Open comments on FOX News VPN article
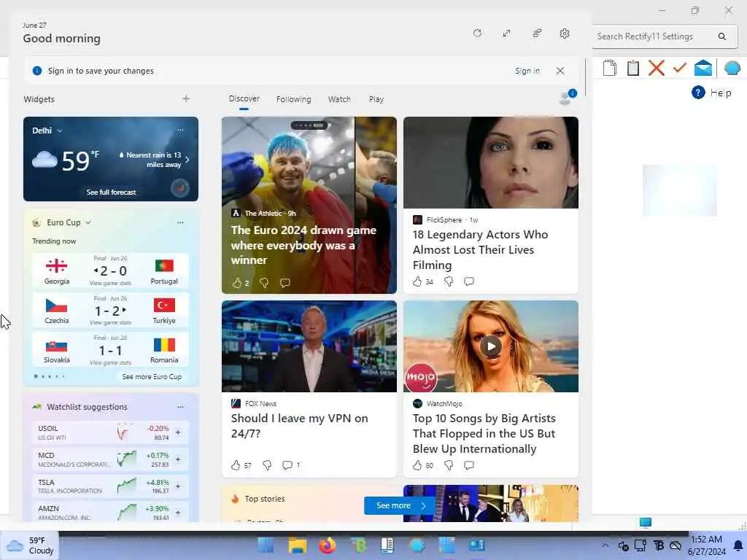Screen dimensions: 747x560 click(x=287, y=464)
